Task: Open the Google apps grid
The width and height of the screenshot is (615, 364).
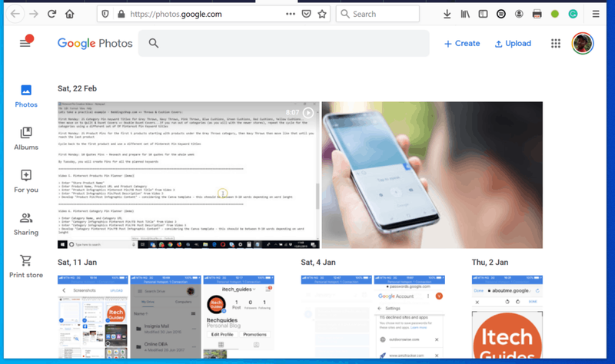Action: 556,44
